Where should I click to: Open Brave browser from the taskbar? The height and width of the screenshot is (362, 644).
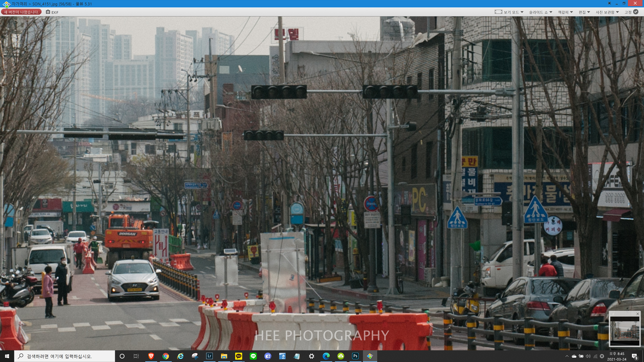tap(151, 356)
